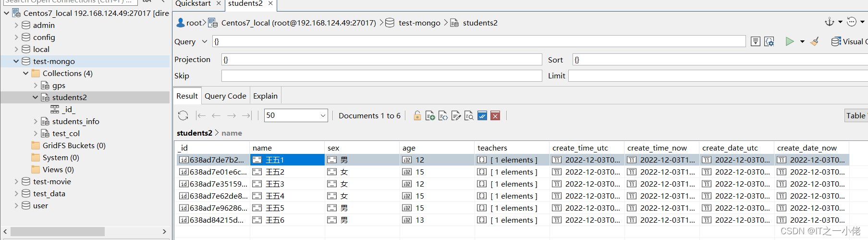Viewport: 868px width, 240px height.
Task: Click root in the breadcrumb
Action: [194, 23]
